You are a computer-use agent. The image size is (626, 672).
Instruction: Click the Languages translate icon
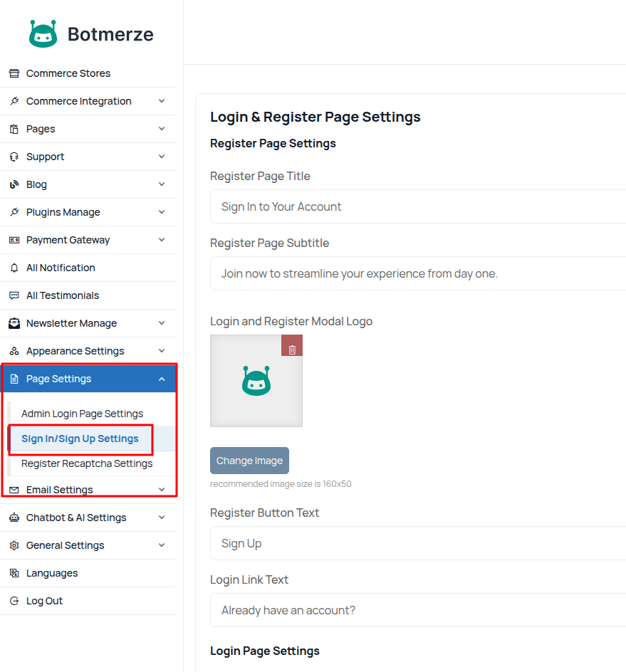coord(14,573)
